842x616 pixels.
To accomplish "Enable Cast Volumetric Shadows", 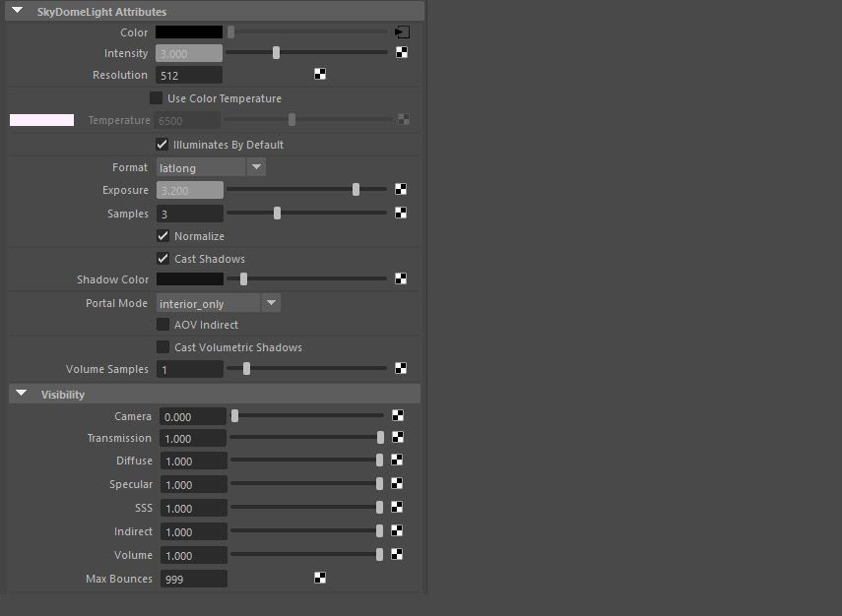I will [162, 347].
